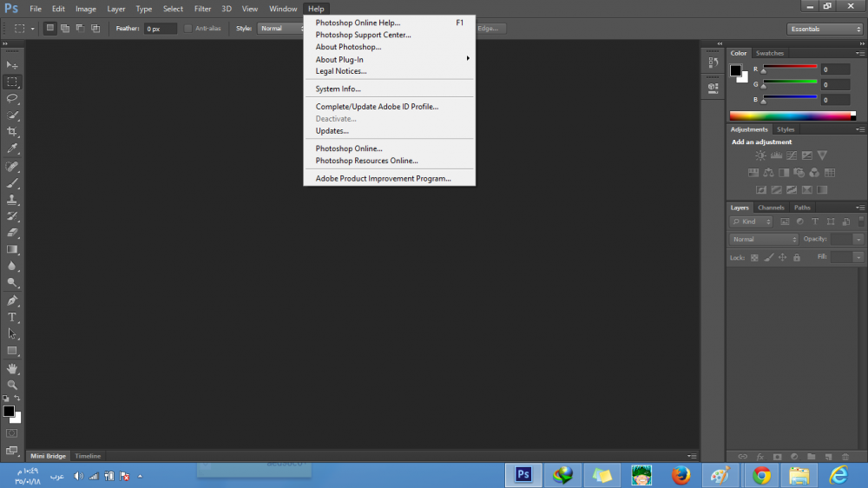
Task: Click System Info in Help menu
Action: point(338,89)
